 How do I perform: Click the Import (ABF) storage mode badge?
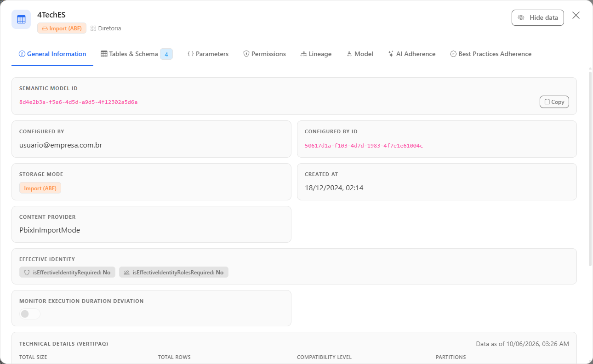coord(40,188)
